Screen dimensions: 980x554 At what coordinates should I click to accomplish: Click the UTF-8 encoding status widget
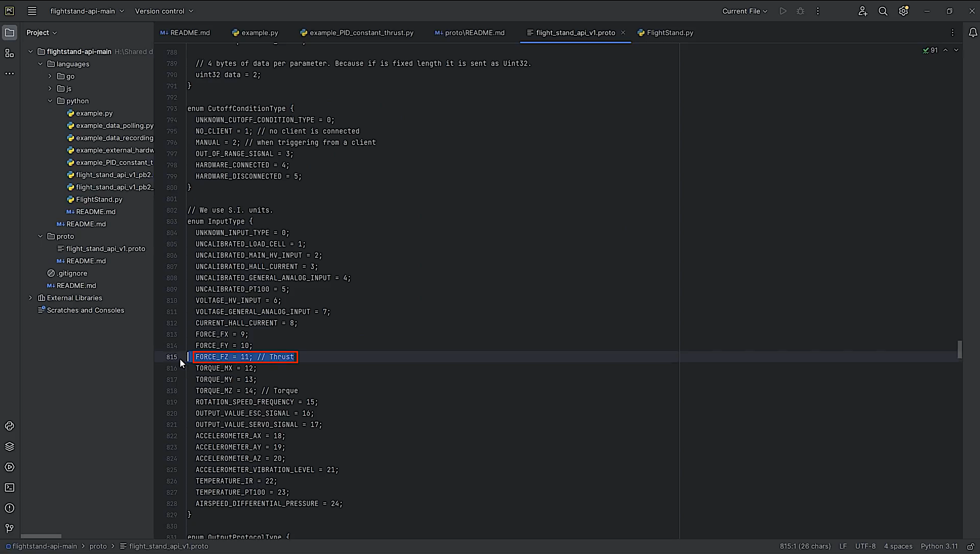click(x=865, y=546)
